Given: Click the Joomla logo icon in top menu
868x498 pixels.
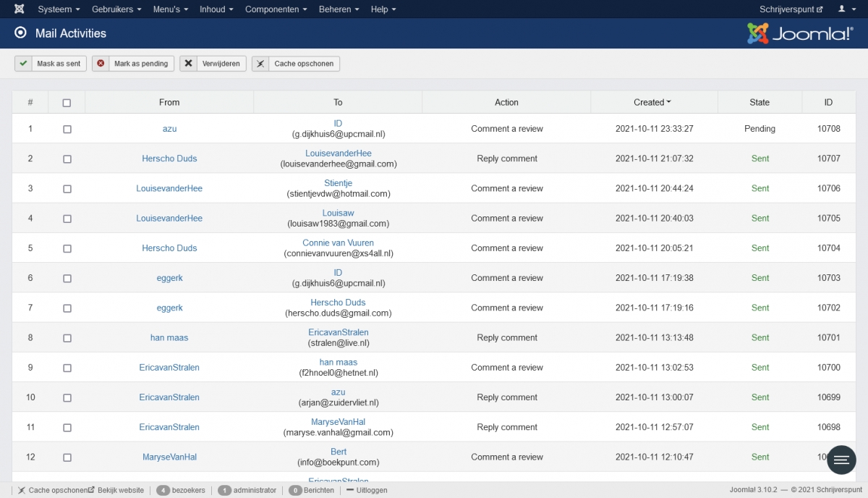Looking at the screenshot, I should (x=19, y=9).
